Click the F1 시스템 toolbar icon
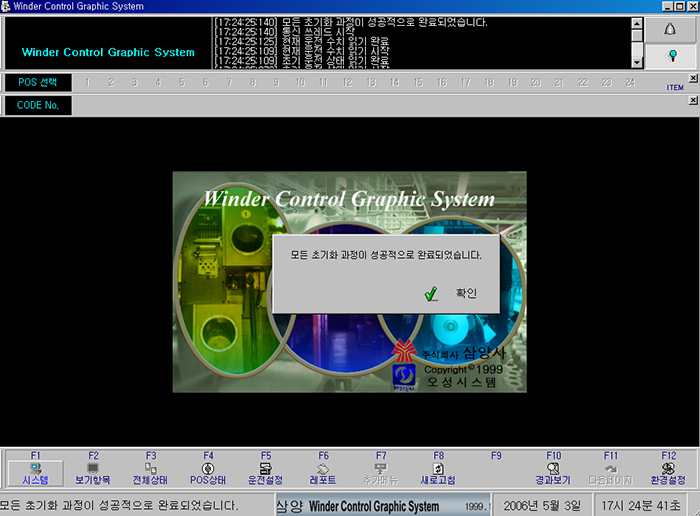Viewport: 700px width, 516px height. [35, 472]
